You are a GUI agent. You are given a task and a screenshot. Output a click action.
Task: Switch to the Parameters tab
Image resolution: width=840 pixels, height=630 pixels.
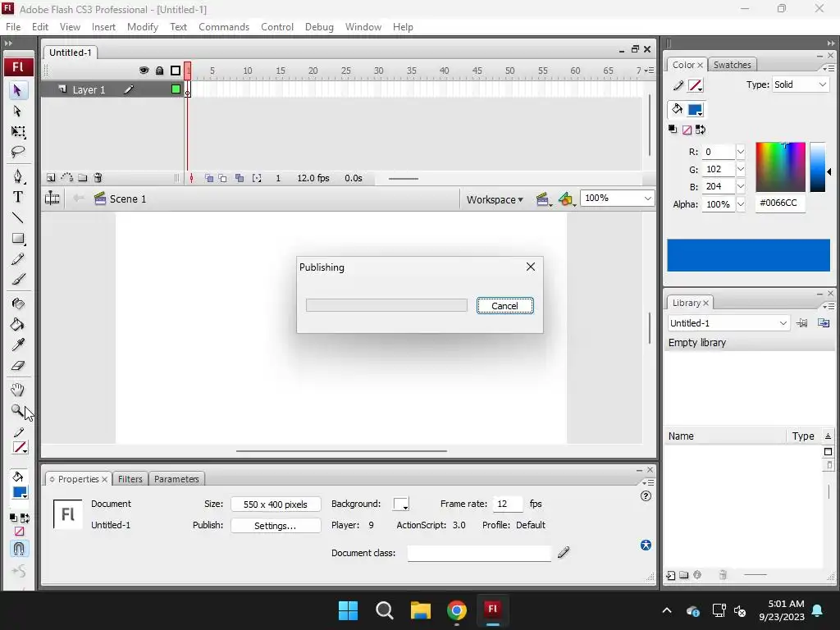[x=176, y=479]
